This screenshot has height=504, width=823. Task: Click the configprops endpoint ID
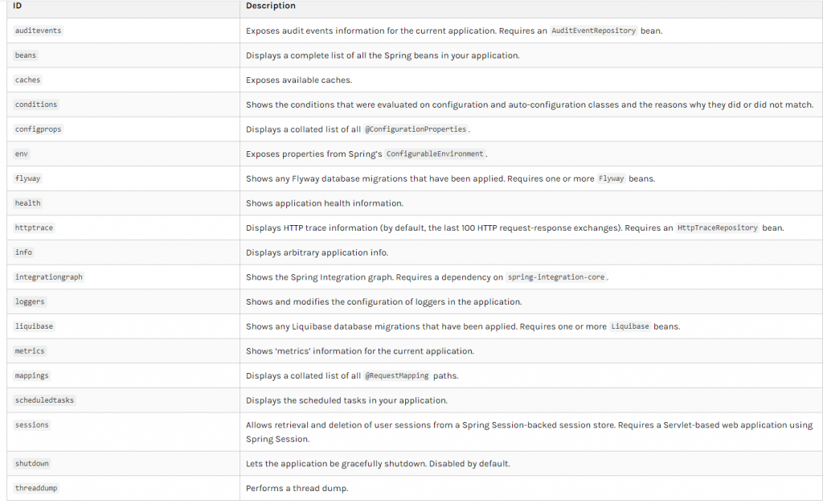click(38, 129)
